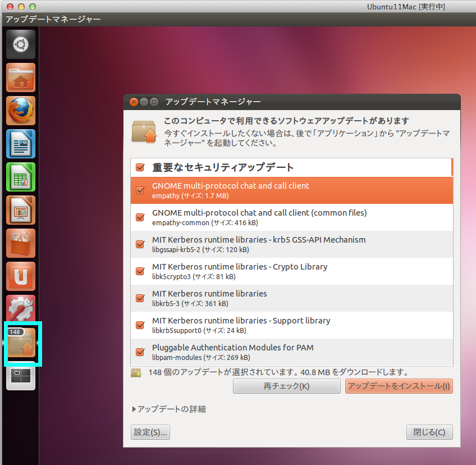Uncheck the empathy-common package checkbox
The width and height of the screenshot is (476, 465).
pyautogui.click(x=140, y=217)
